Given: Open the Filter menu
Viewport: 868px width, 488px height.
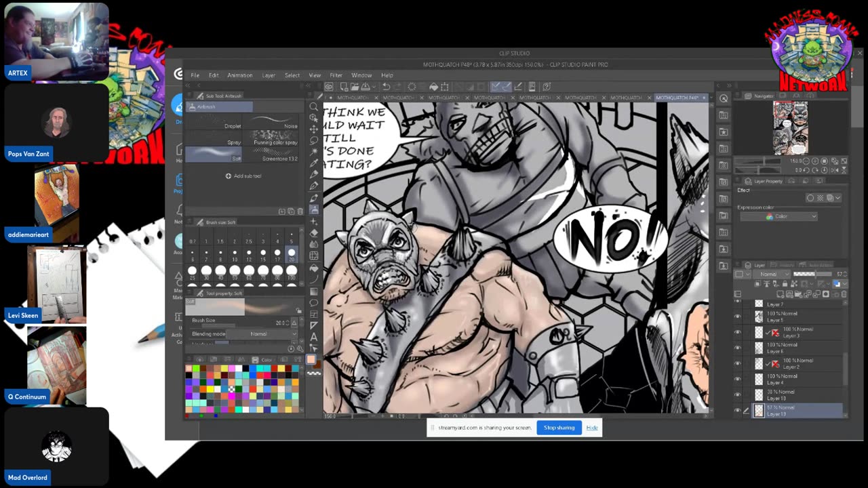Looking at the screenshot, I should [336, 75].
